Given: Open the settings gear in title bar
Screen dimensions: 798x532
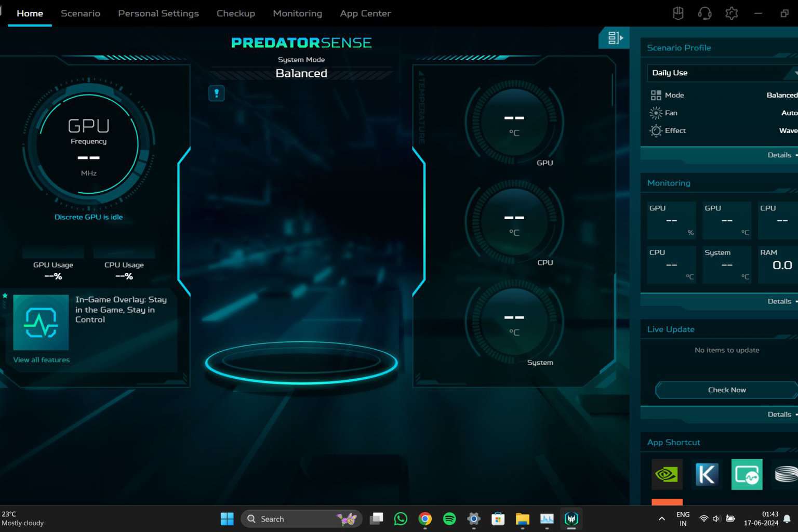Looking at the screenshot, I should tap(731, 14).
